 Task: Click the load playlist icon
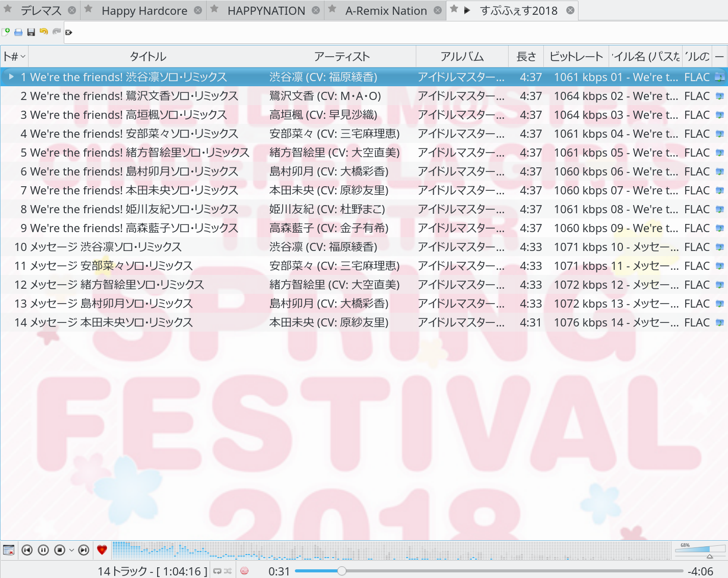click(18, 32)
